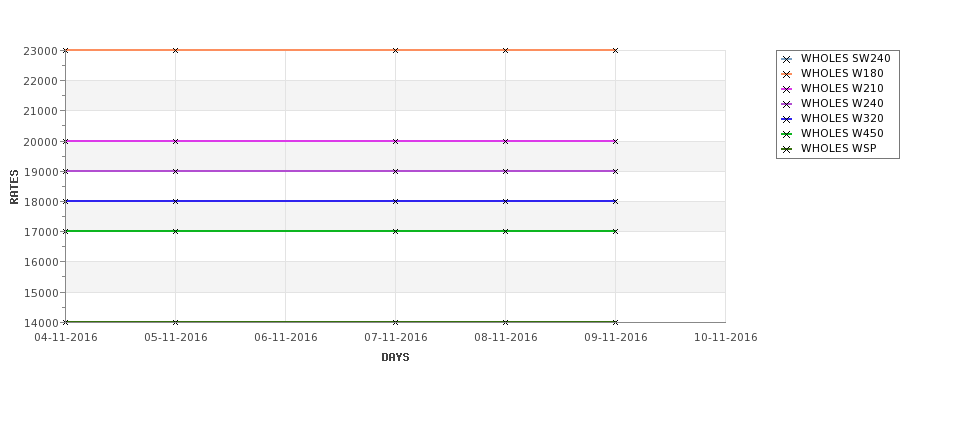Screen dimensions: 975x429
Task: Click the 21000 y-axis tick label
Action: pos(40,111)
